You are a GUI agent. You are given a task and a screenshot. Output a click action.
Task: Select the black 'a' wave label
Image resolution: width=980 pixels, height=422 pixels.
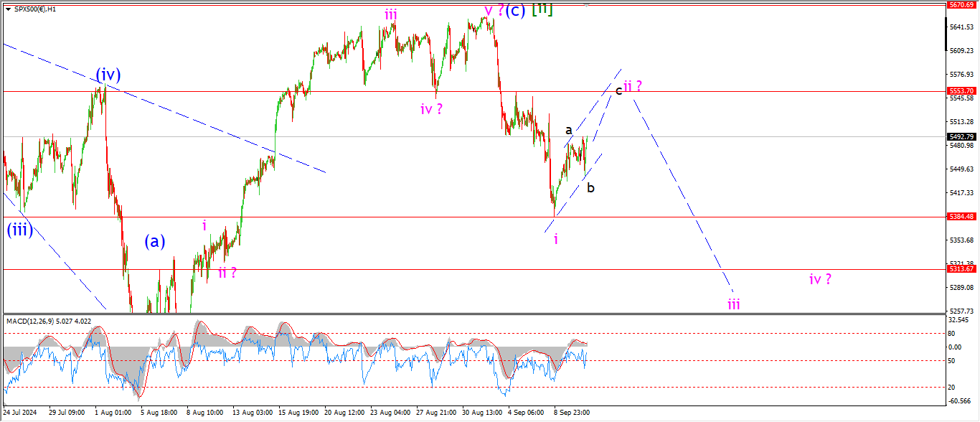(568, 131)
